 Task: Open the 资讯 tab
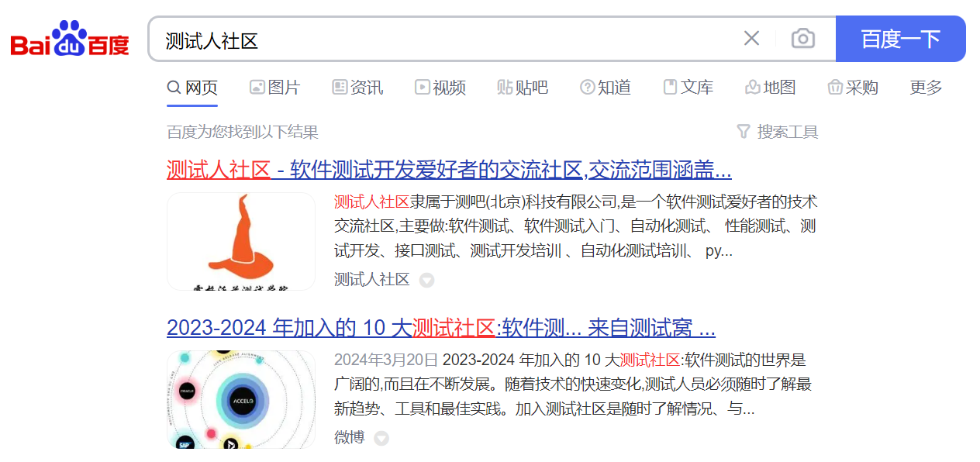pos(357,88)
